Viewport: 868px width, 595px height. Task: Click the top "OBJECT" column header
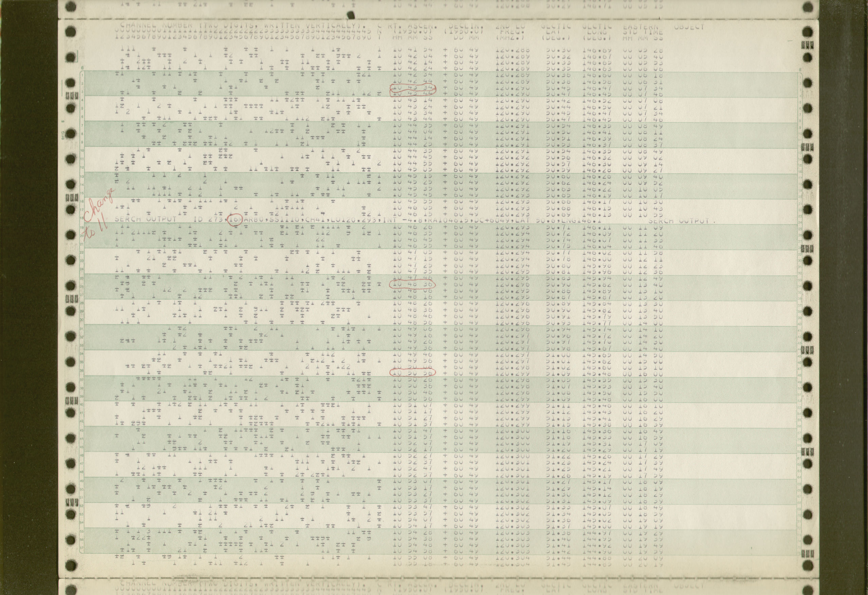[x=689, y=27]
